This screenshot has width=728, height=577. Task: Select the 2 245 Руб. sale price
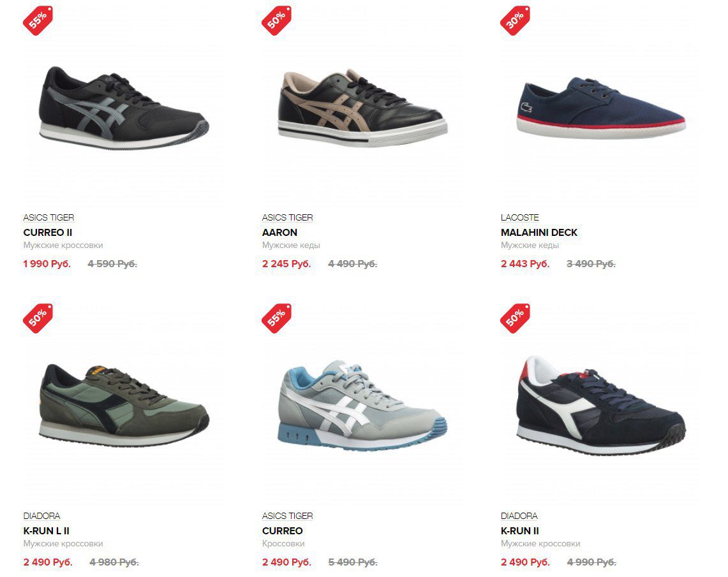(x=286, y=264)
